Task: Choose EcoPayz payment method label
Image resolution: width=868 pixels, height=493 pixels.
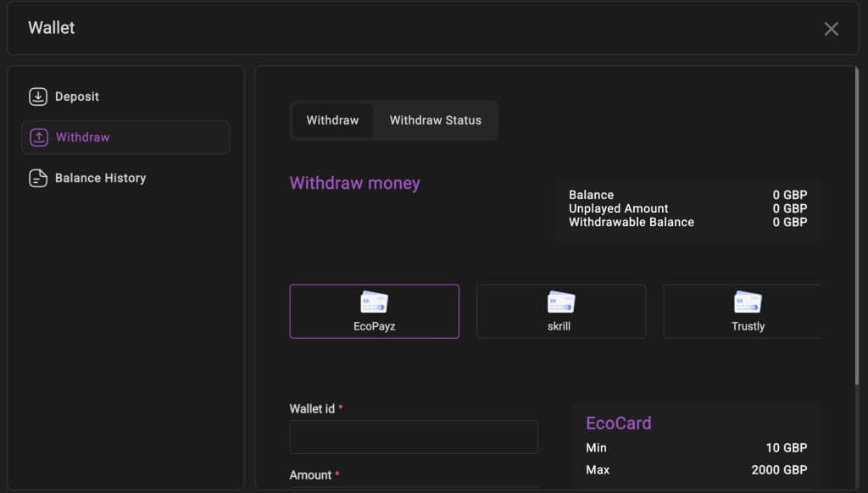Action: (374, 326)
